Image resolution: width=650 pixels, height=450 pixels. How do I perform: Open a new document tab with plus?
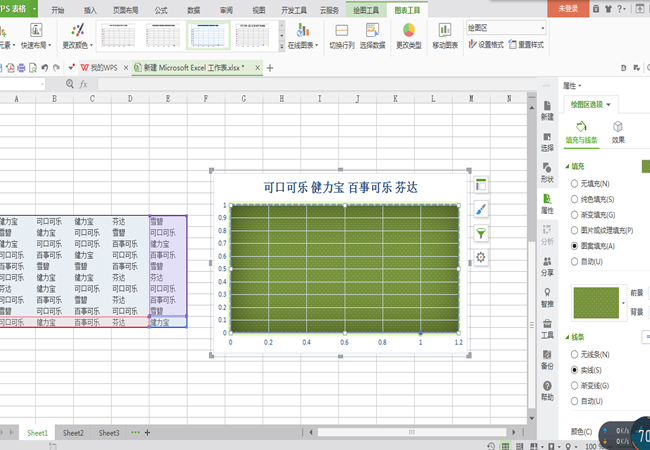tap(270, 68)
